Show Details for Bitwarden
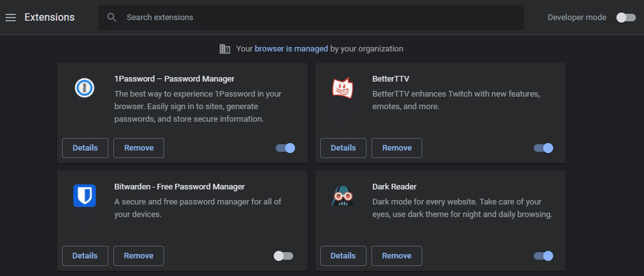Screen dimensions: 644x276 point(85,256)
